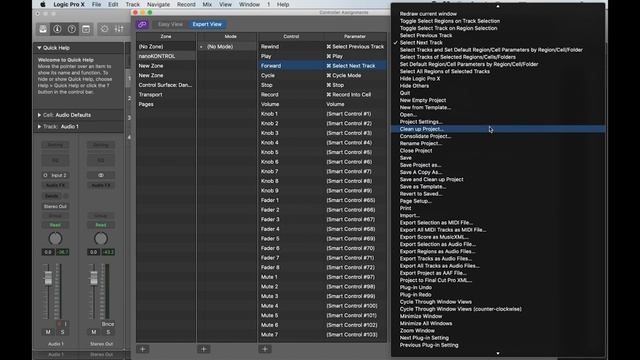Image resolution: width=640 pixels, height=360 pixels.
Task: Choose Export All Tracks as Audio Files...
Action: tap(498, 266)
